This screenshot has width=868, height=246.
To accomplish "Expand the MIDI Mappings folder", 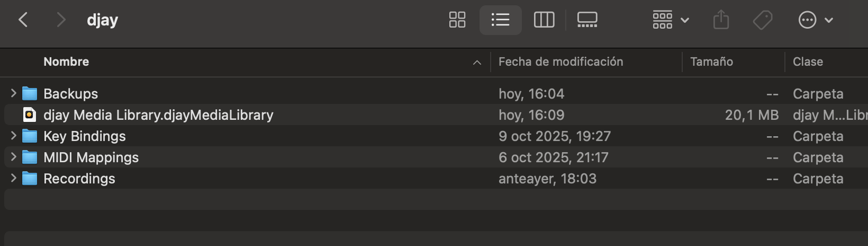I will coord(14,157).
